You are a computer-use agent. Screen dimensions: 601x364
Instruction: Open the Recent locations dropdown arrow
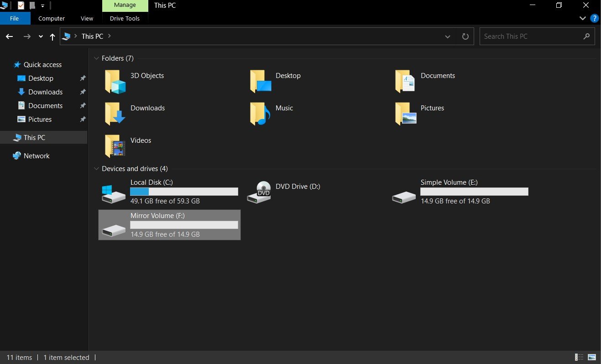coord(41,36)
